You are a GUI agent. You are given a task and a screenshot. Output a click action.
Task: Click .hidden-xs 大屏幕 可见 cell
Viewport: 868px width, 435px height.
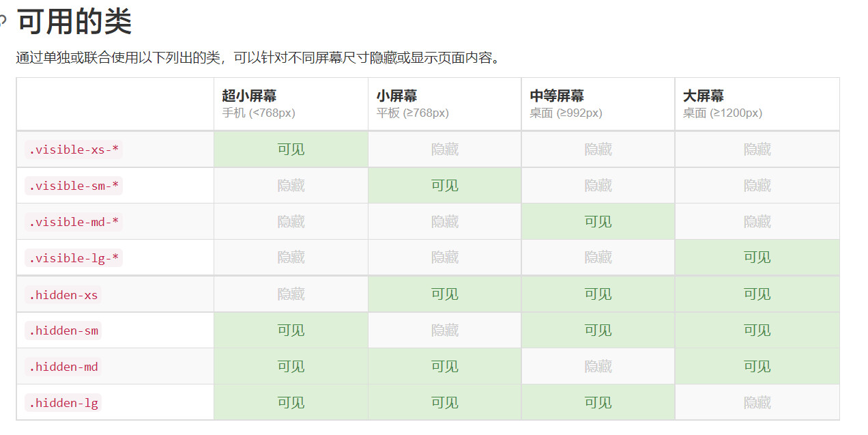(x=757, y=294)
